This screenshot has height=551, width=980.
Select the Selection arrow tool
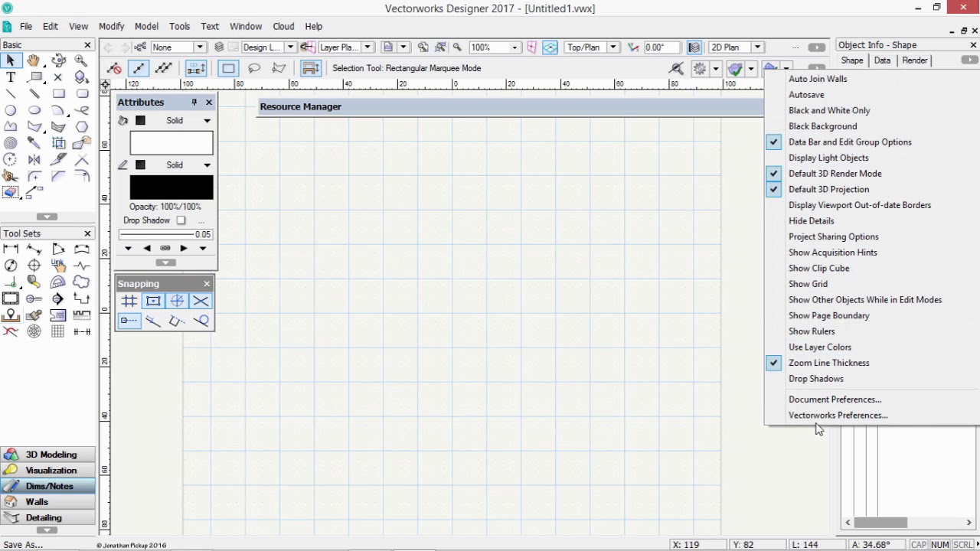coord(11,60)
